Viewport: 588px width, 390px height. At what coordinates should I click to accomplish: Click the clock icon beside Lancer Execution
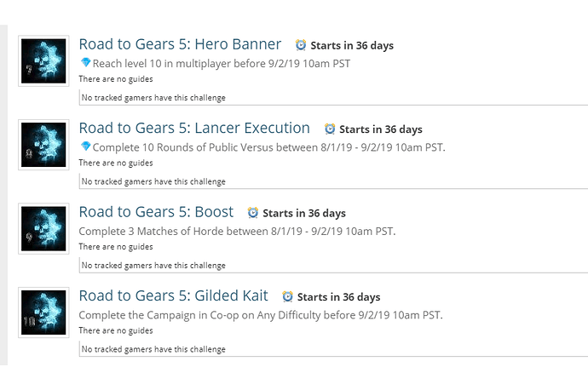click(x=330, y=129)
